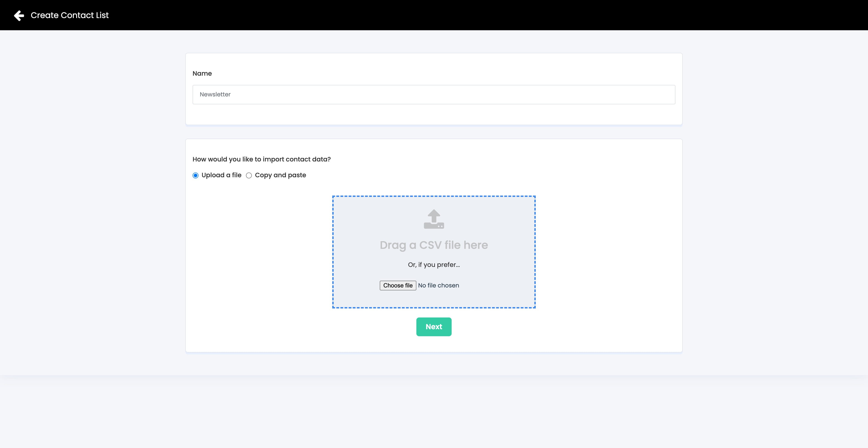Select the Upload a file radio button
The image size is (868, 448).
(196, 175)
